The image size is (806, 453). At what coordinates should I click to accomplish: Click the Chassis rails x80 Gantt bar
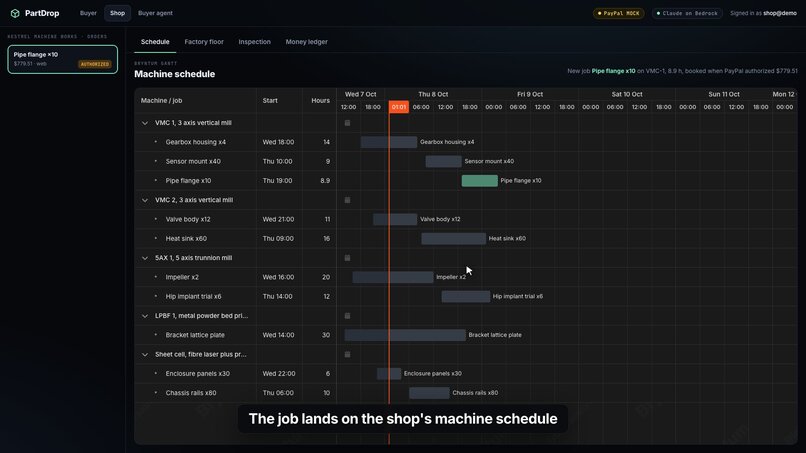[x=429, y=393]
